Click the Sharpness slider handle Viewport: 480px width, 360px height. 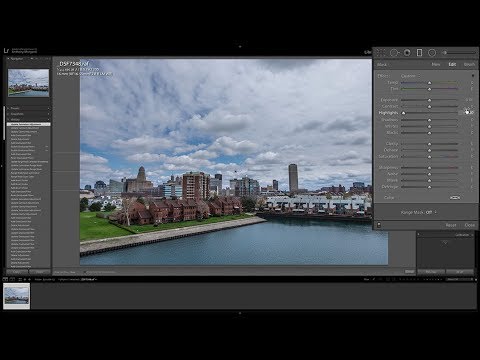click(x=429, y=168)
